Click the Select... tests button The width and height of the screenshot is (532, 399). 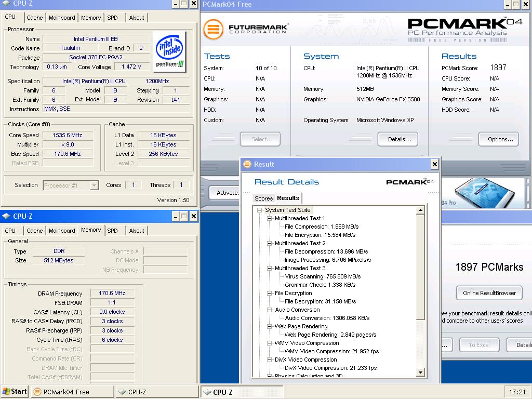(260, 139)
